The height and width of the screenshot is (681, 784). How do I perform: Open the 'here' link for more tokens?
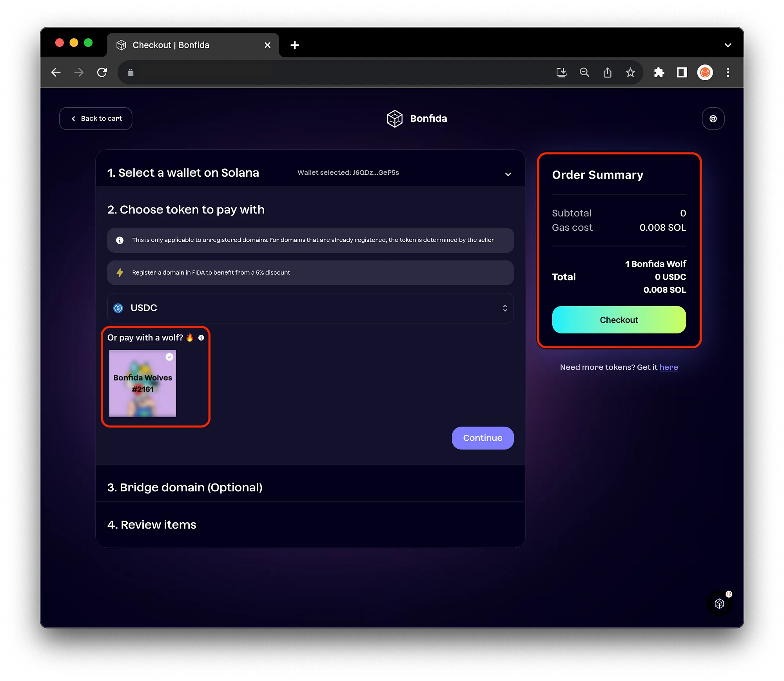(669, 367)
